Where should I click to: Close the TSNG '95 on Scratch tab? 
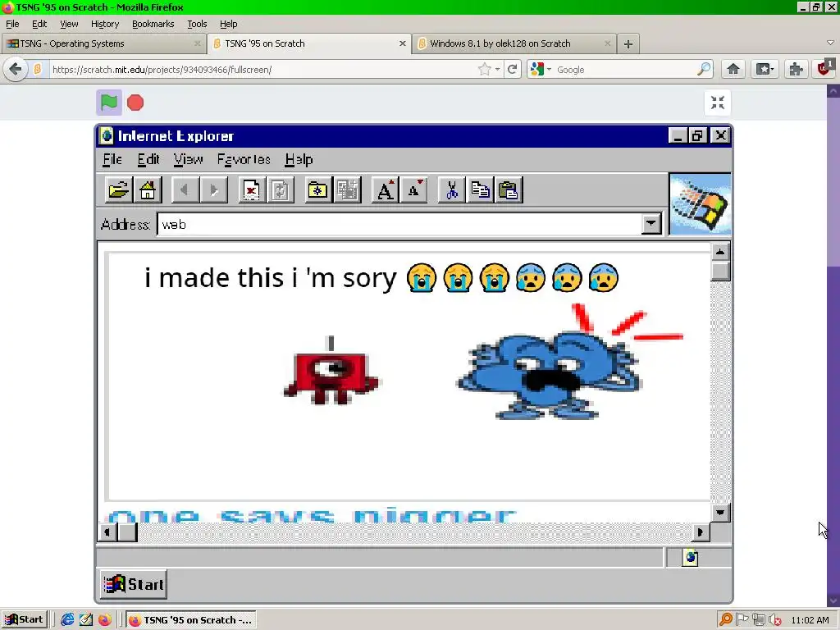coord(402,43)
